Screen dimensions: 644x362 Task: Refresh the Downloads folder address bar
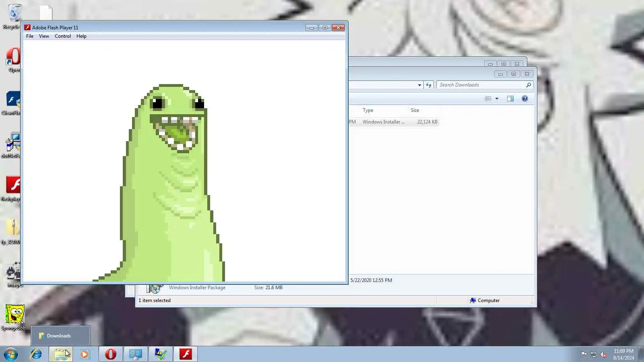[429, 85]
